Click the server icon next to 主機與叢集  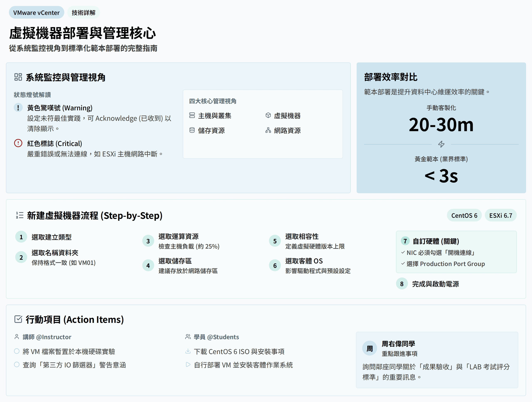(x=192, y=116)
